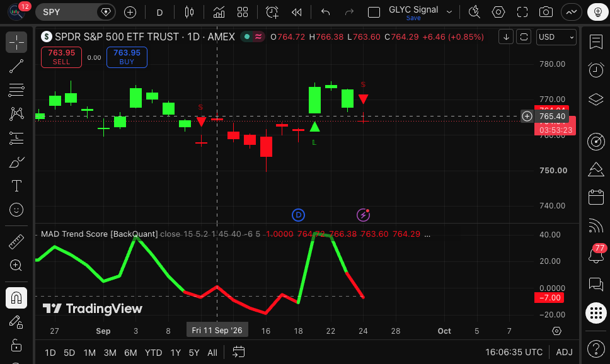This screenshot has width=610, height=364.
Task: Select the 5Y date range tab
Action: point(193,353)
